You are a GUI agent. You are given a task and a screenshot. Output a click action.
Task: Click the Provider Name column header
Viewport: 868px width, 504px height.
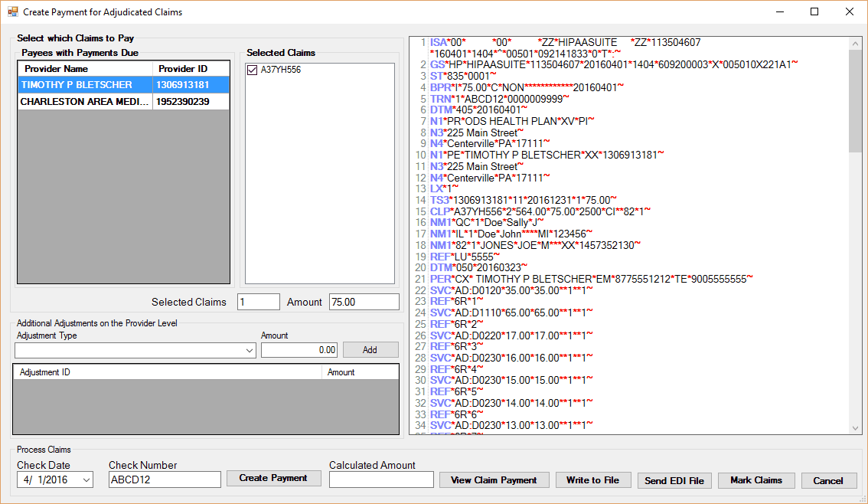(x=85, y=69)
